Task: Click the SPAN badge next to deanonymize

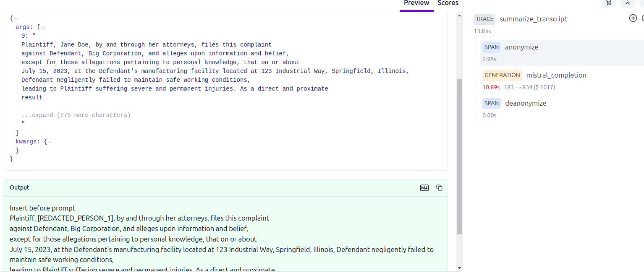Action: tap(491, 104)
